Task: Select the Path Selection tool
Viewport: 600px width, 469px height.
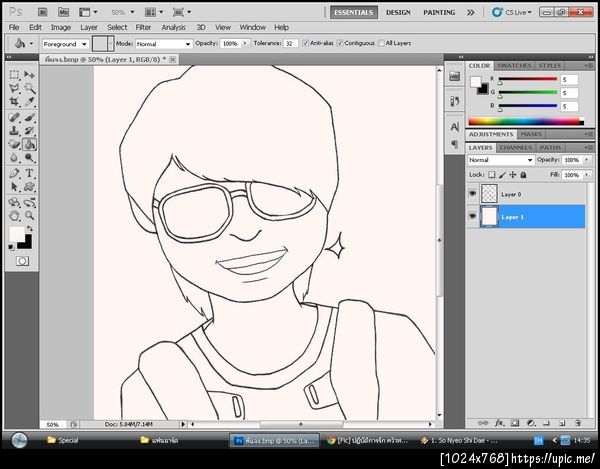Action: click(x=14, y=187)
